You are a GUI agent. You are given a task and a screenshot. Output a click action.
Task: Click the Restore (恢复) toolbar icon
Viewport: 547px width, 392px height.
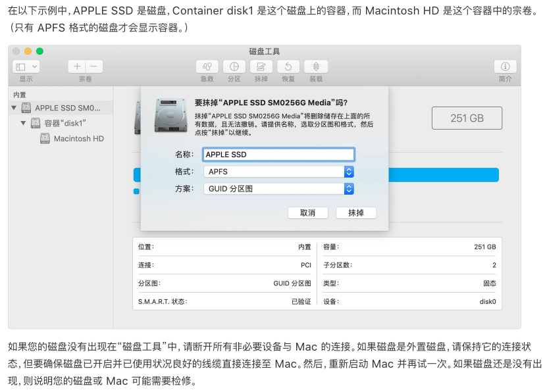pos(288,66)
